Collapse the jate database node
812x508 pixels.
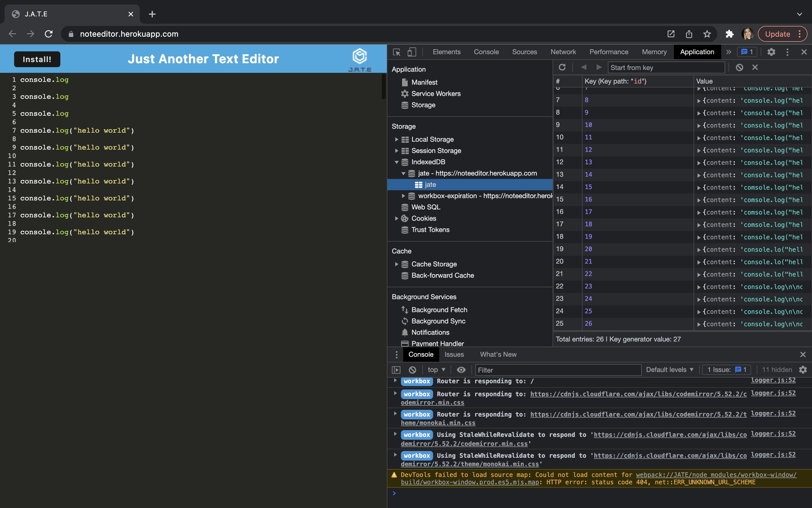coord(403,173)
